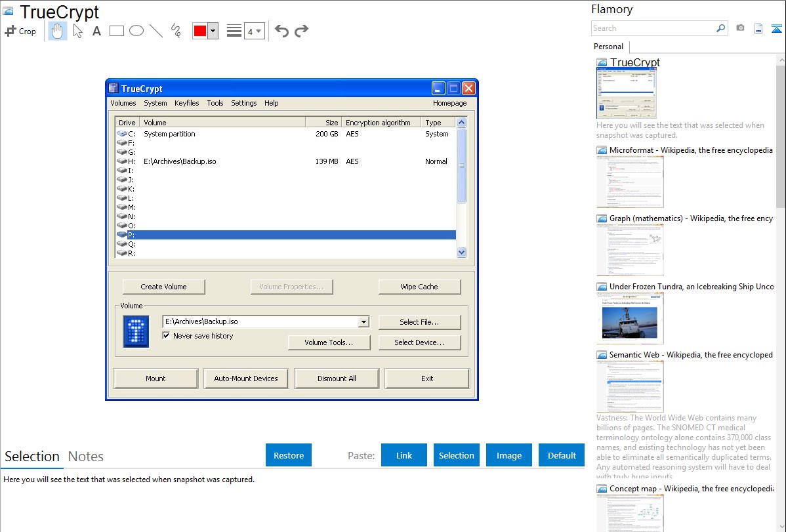Click Auto-Mount Devices button
The height and width of the screenshot is (532, 786).
245,379
